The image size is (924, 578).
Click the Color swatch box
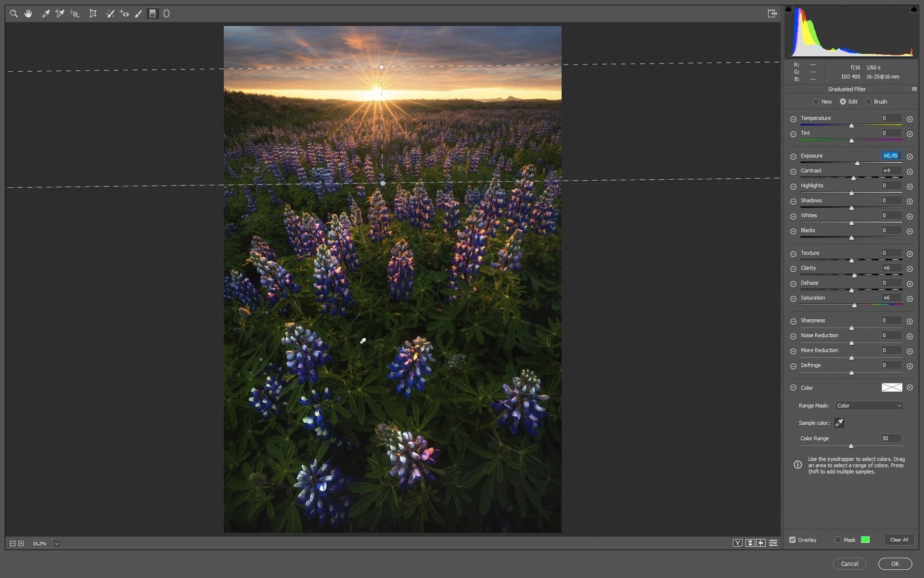pos(891,388)
